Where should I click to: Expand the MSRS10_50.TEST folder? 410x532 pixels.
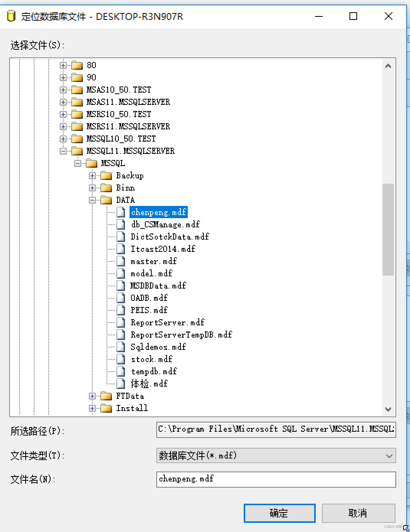pyautogui.click(x=63, y=114)
